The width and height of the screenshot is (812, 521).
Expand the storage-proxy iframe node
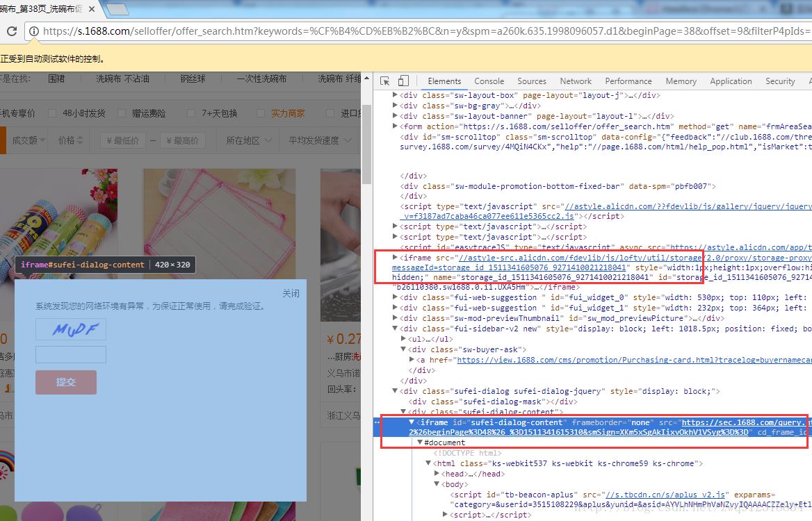click(x=395, y=257)
